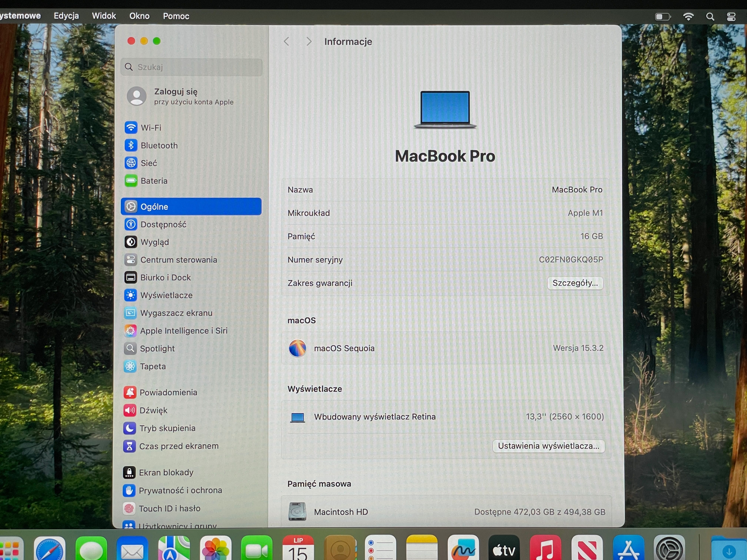Click Ustawienia wyświetlacza… button

click(x=548, y=446)
